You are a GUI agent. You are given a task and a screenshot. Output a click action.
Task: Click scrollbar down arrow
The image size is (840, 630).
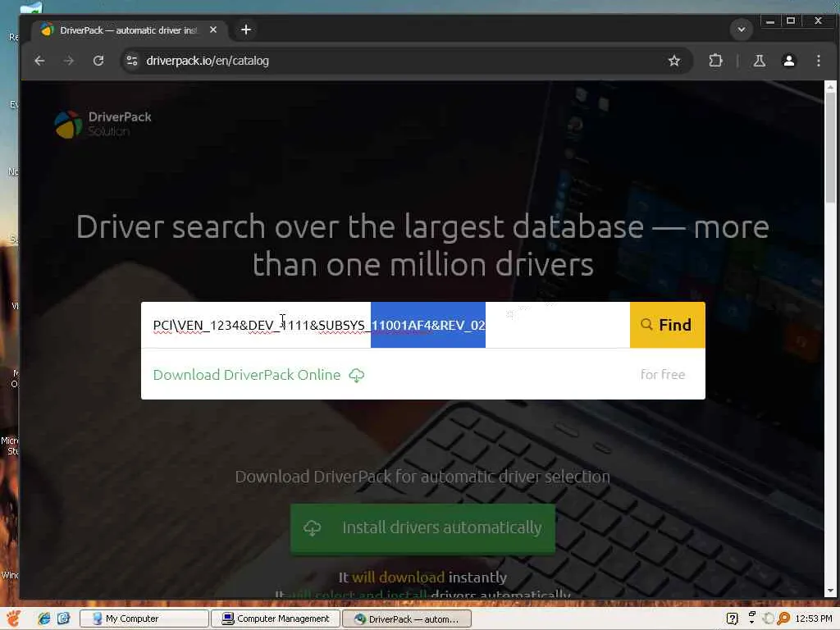[830, 591]
